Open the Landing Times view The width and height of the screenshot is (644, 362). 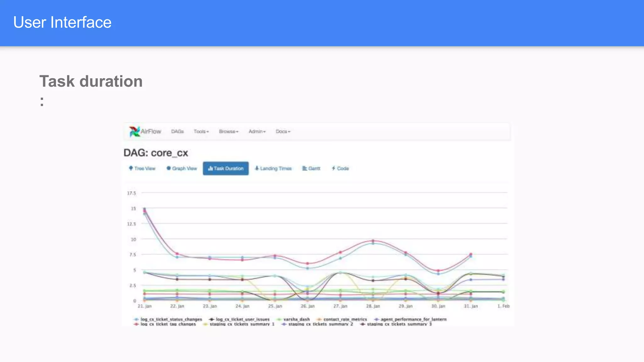pyautogui.click(x=276, y=168)
